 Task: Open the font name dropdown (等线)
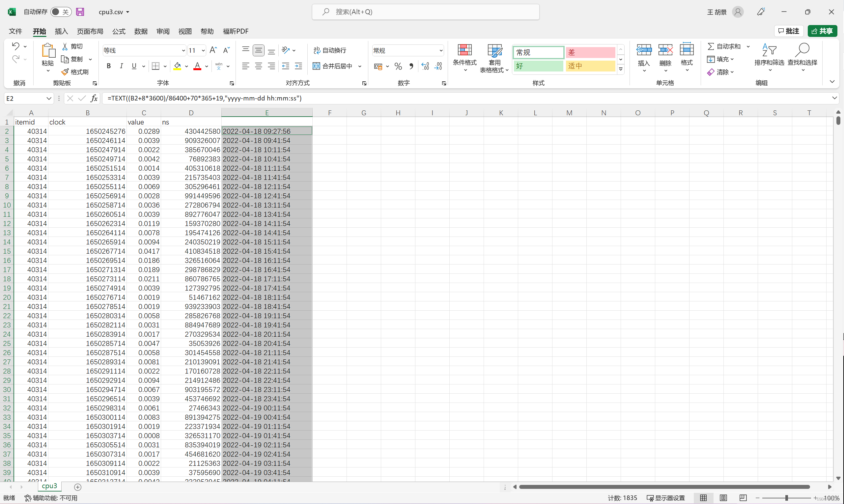tap(183, 51)
